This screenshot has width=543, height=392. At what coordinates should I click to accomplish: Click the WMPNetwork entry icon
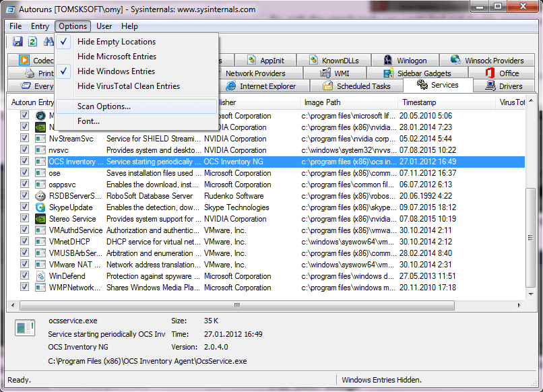[x=40, y=288]
